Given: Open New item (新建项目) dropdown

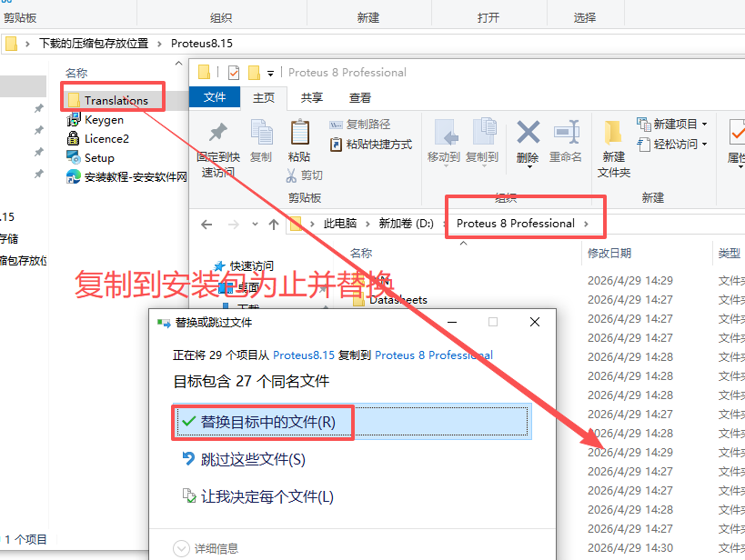Looking at the screenshot, I should coord(672,125).
